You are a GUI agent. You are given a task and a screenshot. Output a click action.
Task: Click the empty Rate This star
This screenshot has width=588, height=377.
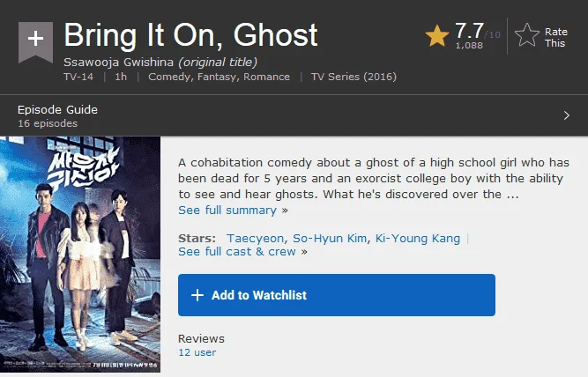pos(527,35)
